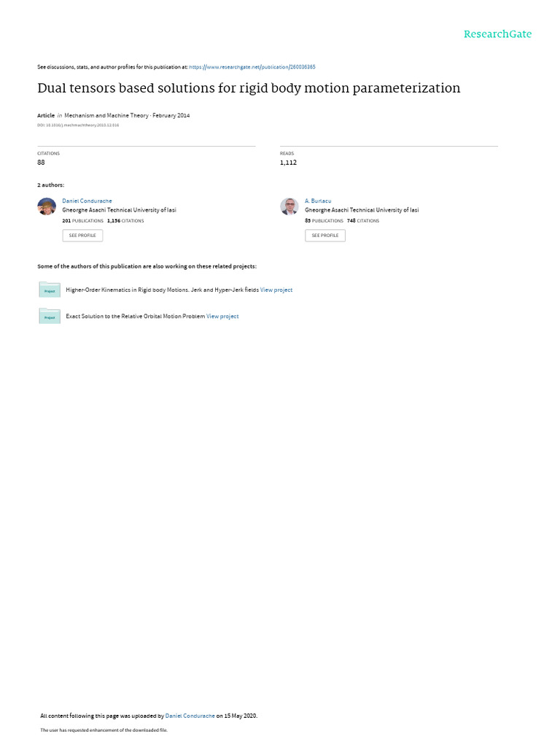Open View project for Relative Orbital Motion
Viewport: 560px width, 747px height.
222,317
